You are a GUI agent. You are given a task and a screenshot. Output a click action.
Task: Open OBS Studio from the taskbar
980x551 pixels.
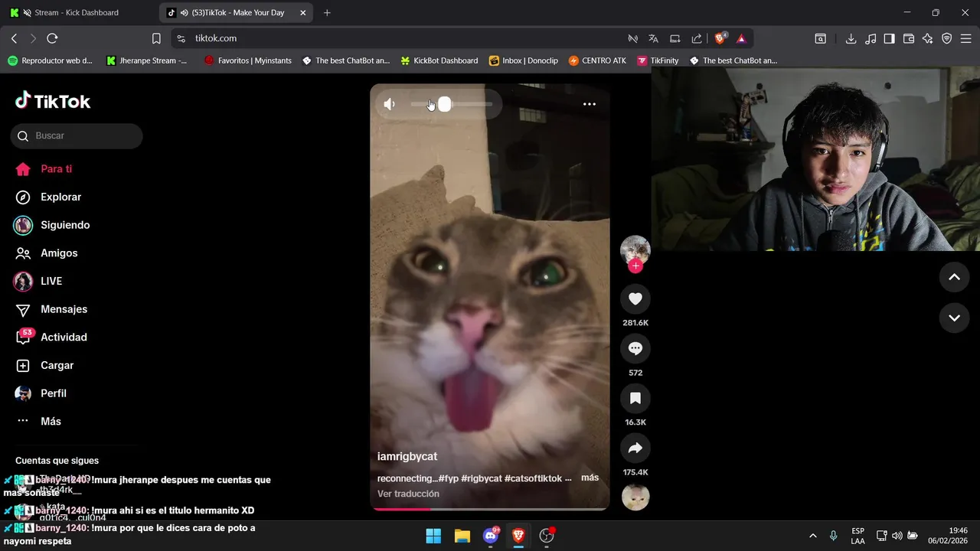tap(547, 536)
